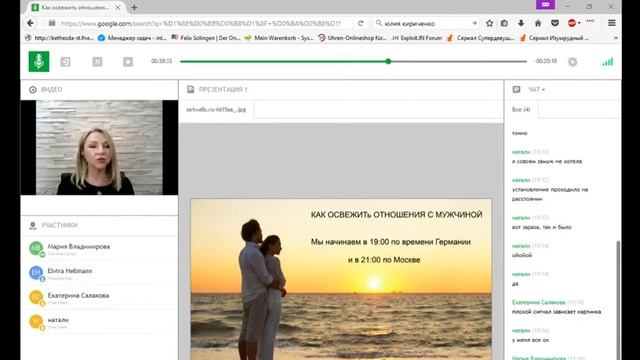Click the google.com address bar
Screen dimensions: 640x360
tap(200, 24)
